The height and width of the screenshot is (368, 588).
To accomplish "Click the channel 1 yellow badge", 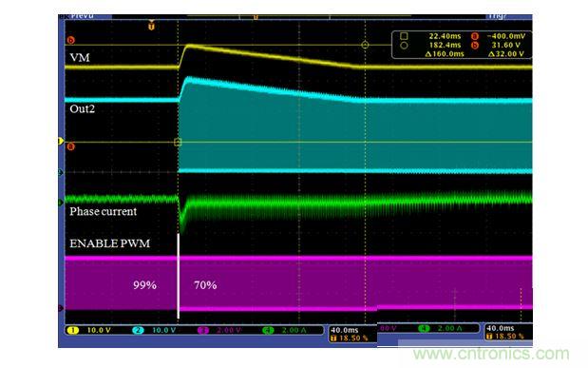I will click(73, 330).
